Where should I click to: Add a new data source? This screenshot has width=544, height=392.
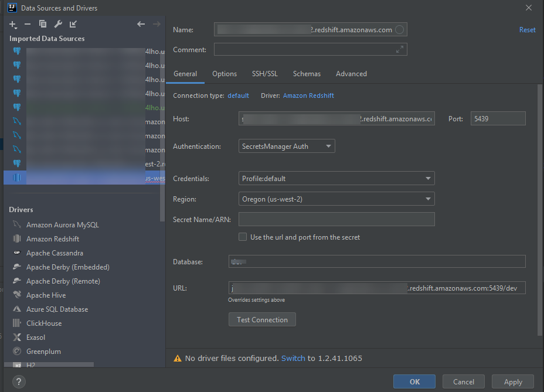tap(12, 25)
